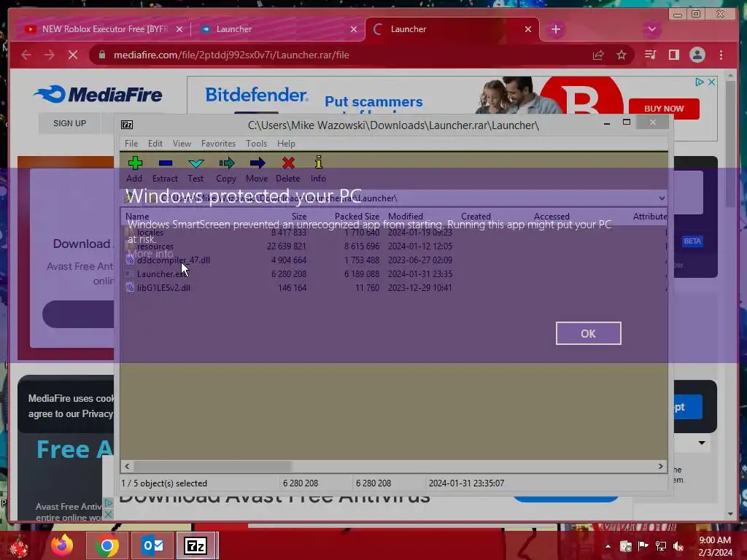The image size is (747, 560).
Task: Click the Bitdefender BUY NOW button
Action: pos(664,109)
